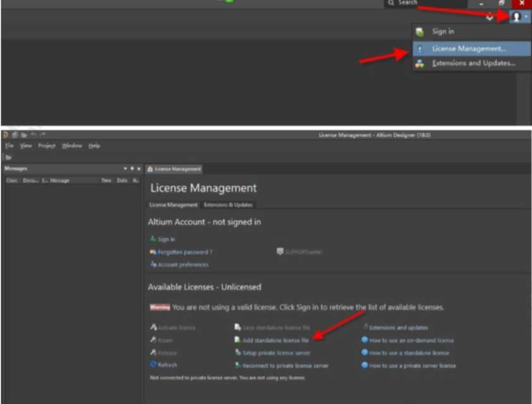532x404 pixels.
Task: Open the Project menu
Action: point(47,146)
